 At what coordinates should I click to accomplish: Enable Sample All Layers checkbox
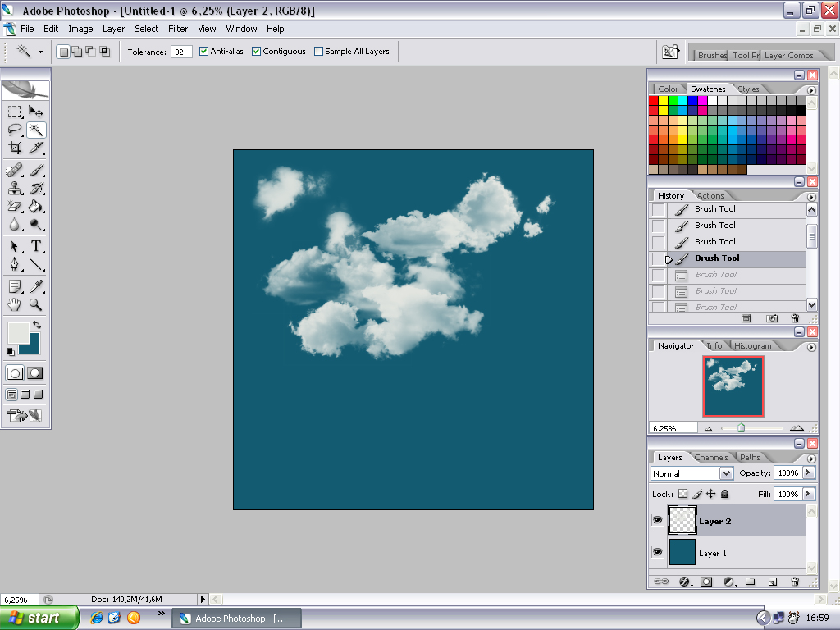click(x=319, y=52)
